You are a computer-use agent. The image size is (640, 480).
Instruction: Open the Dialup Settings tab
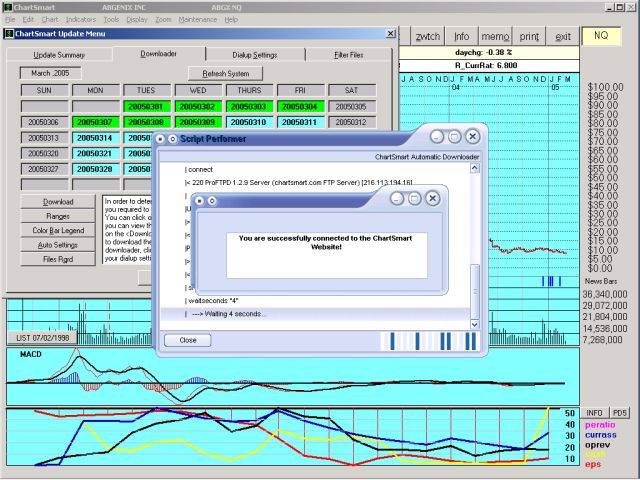click(x=255, y=55)
